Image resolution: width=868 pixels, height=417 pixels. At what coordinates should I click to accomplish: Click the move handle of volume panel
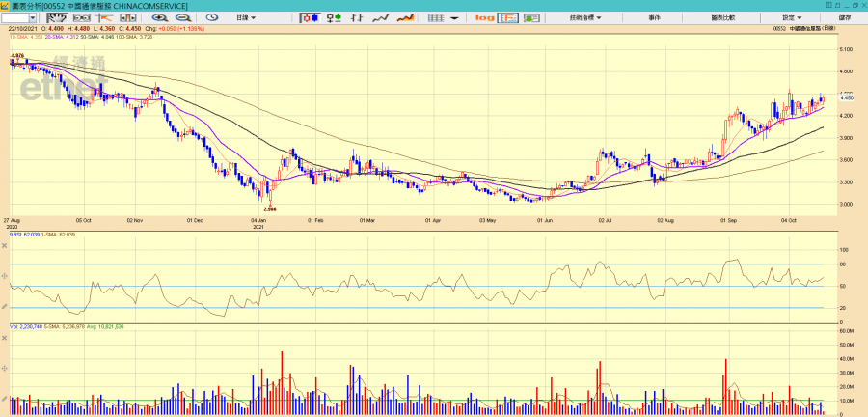5,368
